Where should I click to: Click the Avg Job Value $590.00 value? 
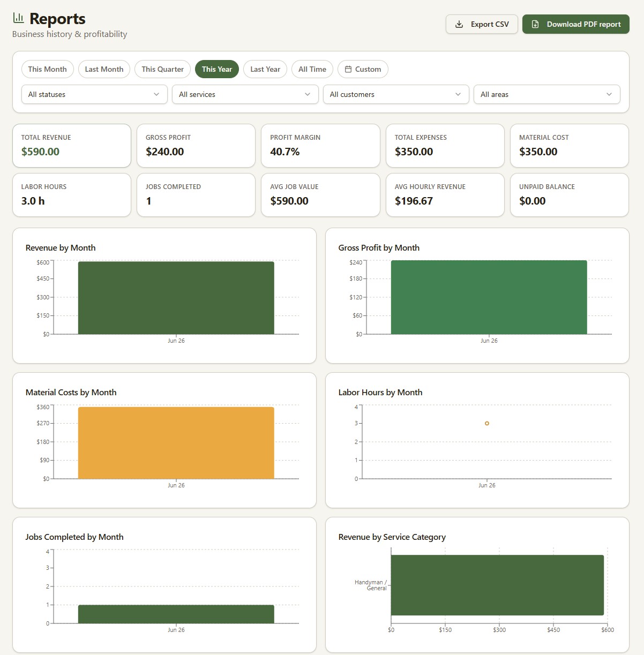[x=289, y=201]
